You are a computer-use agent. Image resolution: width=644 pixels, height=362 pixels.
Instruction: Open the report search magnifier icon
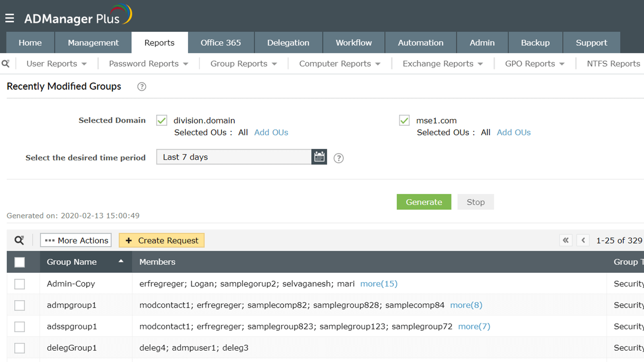[x=6, y=64]
